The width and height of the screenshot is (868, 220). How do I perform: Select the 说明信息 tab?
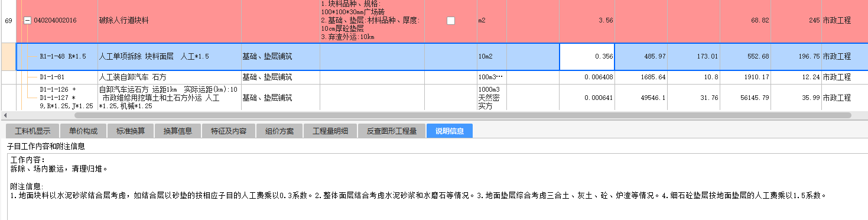coord(449,131)
